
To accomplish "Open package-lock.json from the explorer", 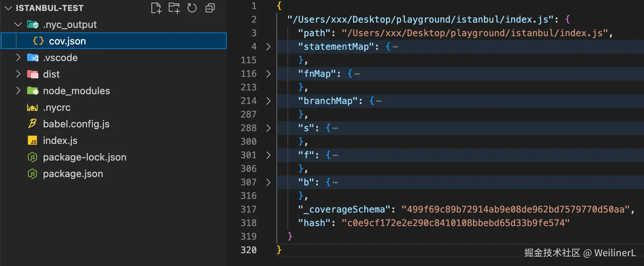I will (84, 157).
